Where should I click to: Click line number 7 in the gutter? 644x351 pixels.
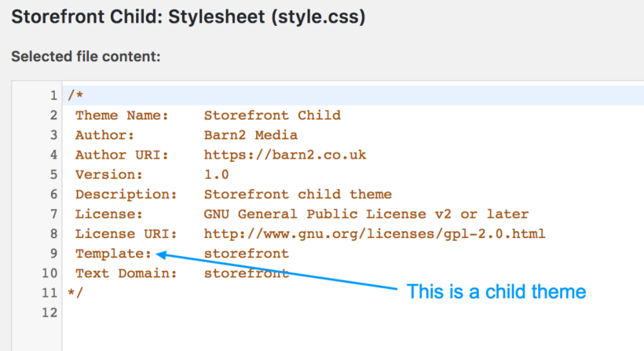tap(53, 214)
